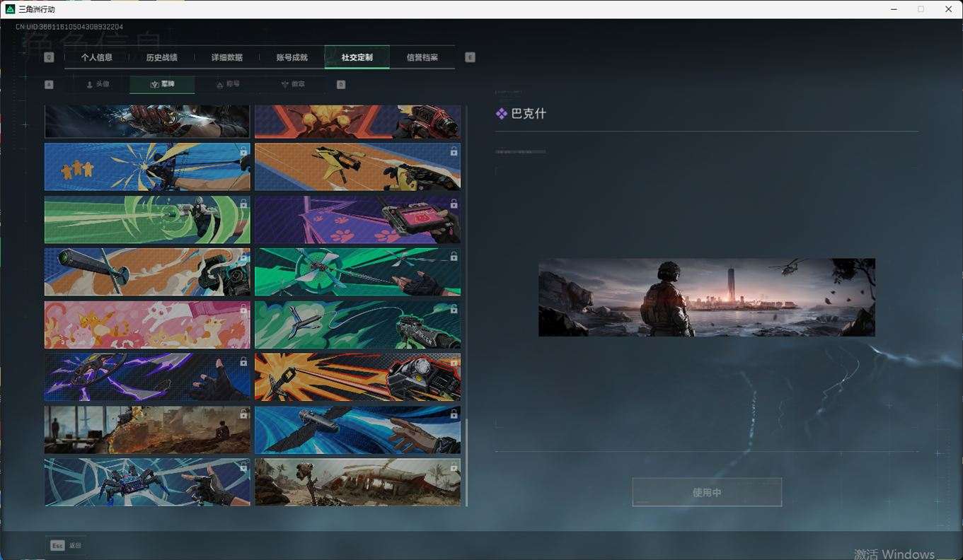Click lock icon on blue archery banner

(x=243, y=151)
